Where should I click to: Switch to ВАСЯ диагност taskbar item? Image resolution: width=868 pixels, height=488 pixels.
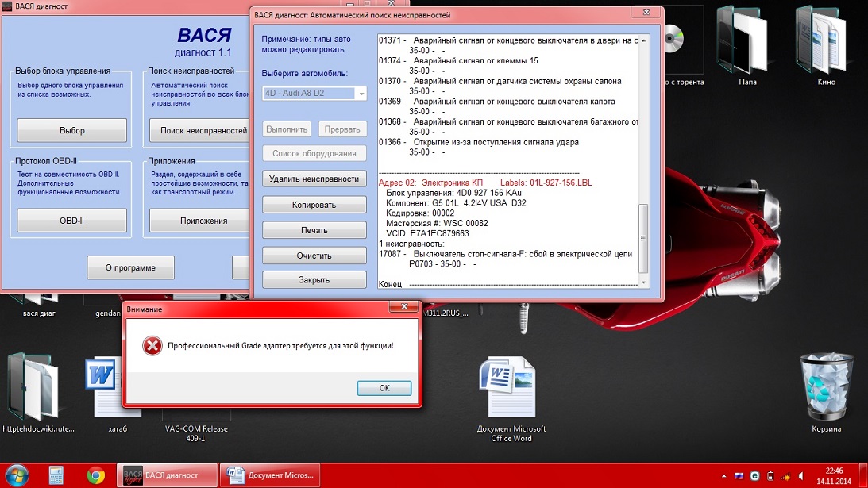tap(168, 475)
